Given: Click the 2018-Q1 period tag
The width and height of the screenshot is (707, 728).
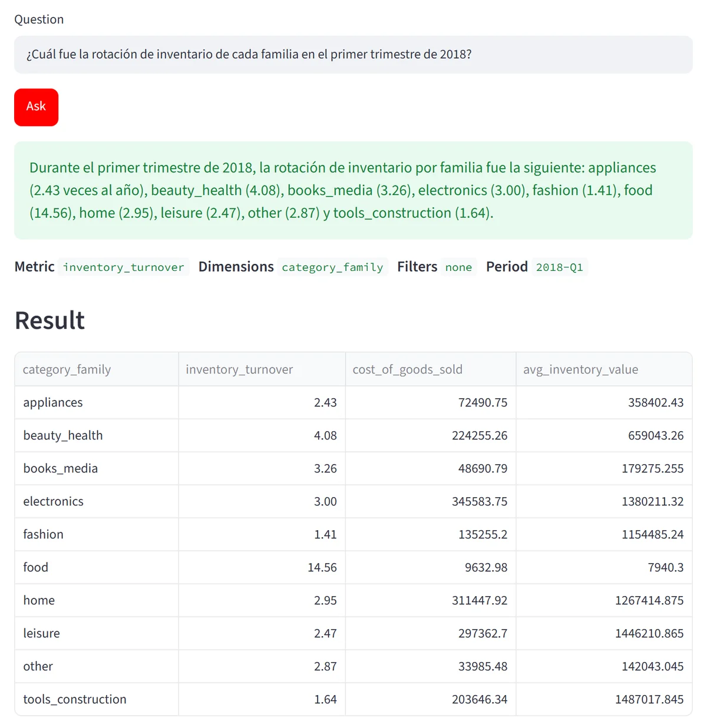Looking at the screenshot, I should [559, 267].
